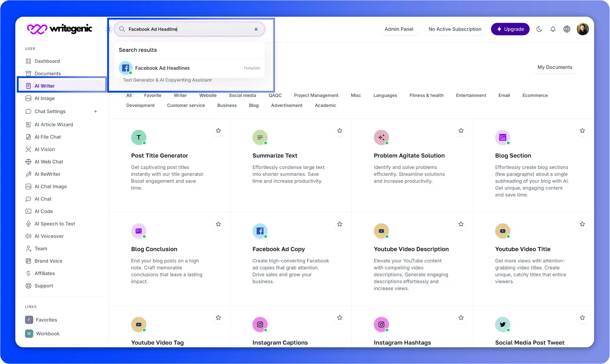Click the AI Voiceover speaker icon
Viewport: 610px width, 364px height.
click(28, 236)
